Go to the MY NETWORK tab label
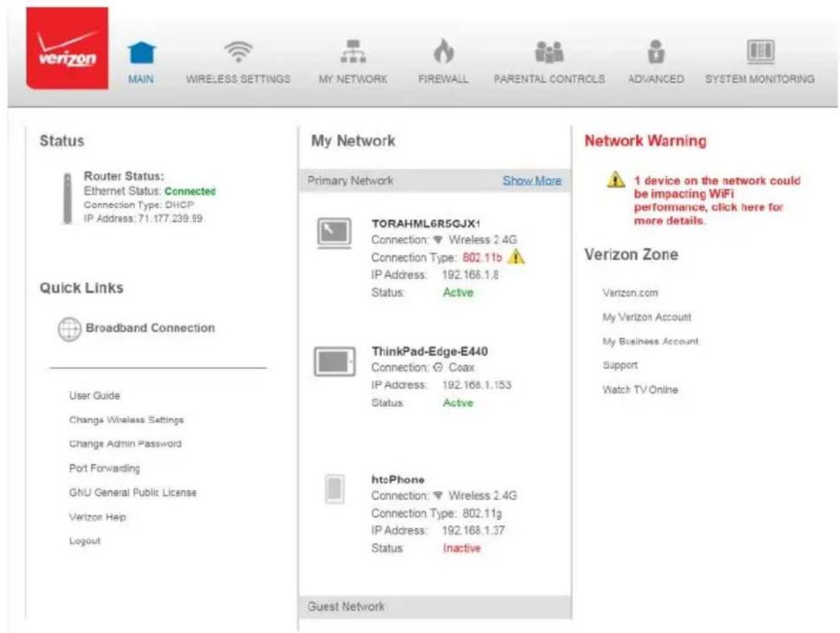This screenshot has width=840, height=633. (353, 79)
